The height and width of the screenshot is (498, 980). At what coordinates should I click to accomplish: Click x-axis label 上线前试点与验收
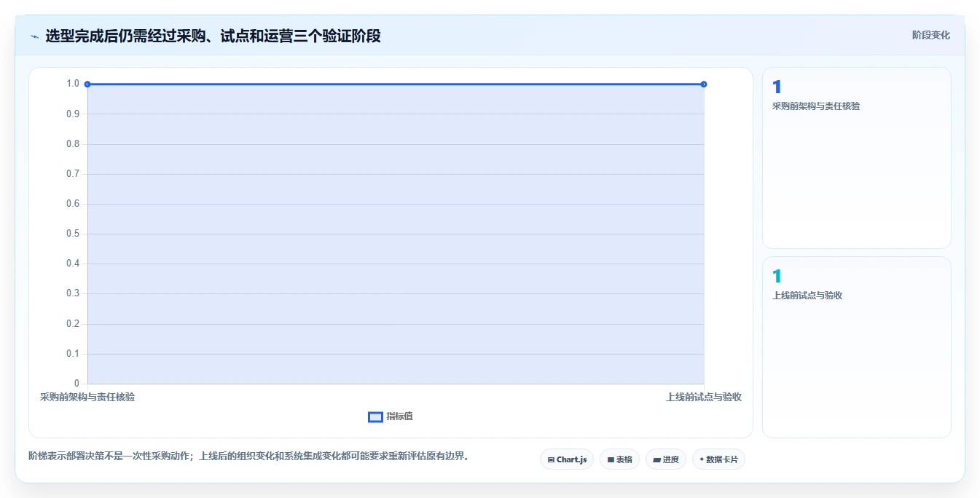pos(704,398)
